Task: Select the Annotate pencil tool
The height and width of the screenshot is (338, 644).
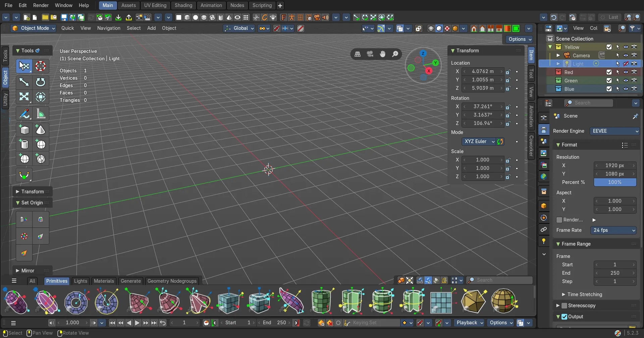Action: coord(24,114)
